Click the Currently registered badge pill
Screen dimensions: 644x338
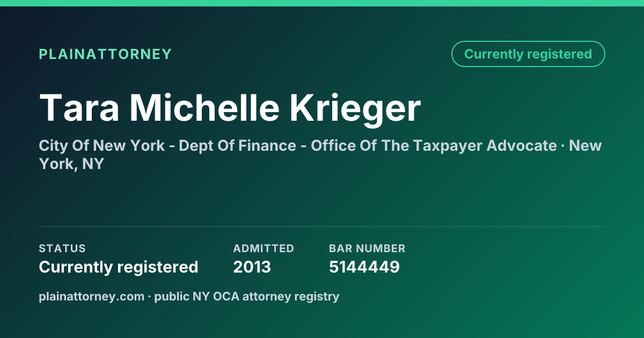coord(528,54)
